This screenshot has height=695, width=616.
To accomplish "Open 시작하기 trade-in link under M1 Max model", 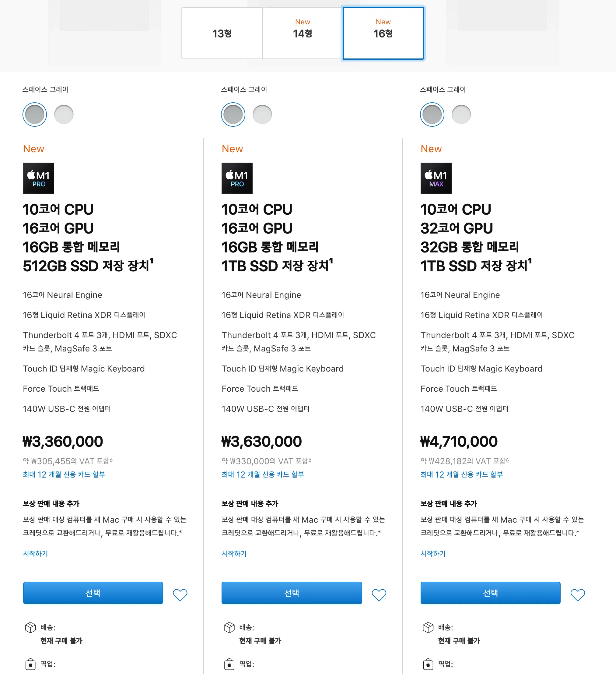I will point(433,554).
